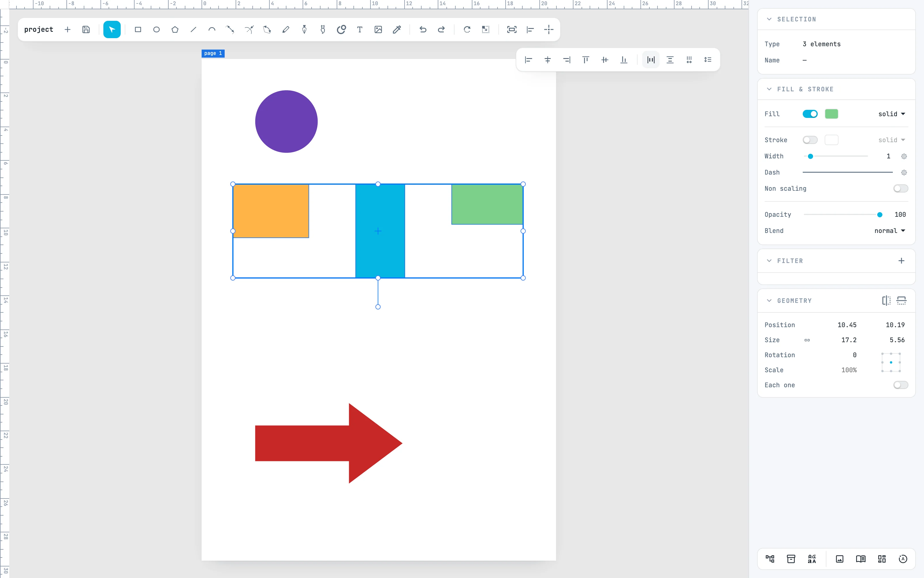Align selection to left edges
The image size is (924, 578).
(528, 60)
